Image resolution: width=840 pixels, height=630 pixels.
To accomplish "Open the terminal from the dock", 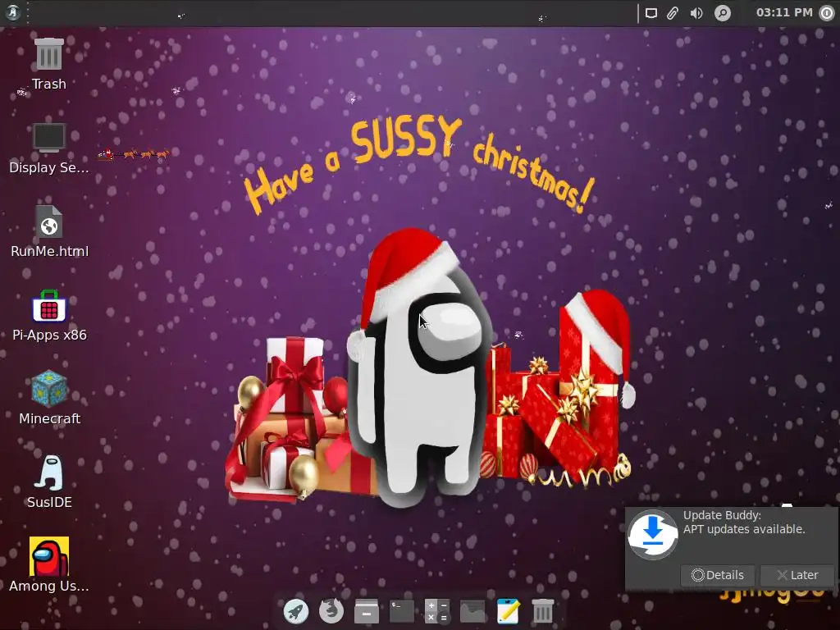I will [x=402, y=611].
